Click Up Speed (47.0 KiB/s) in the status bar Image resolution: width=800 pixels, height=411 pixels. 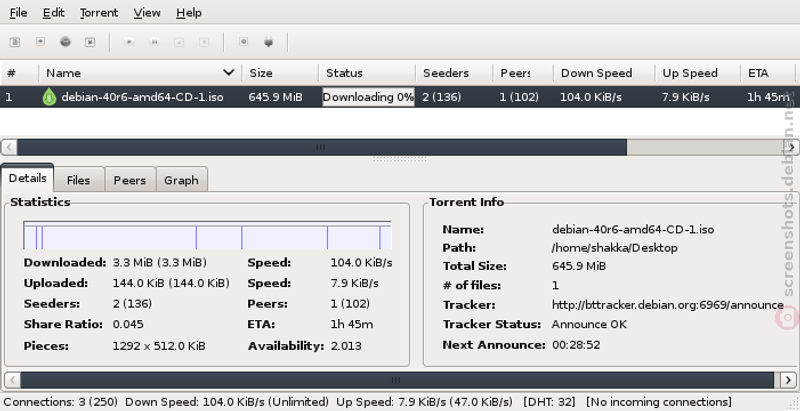[x=424, y=402]
